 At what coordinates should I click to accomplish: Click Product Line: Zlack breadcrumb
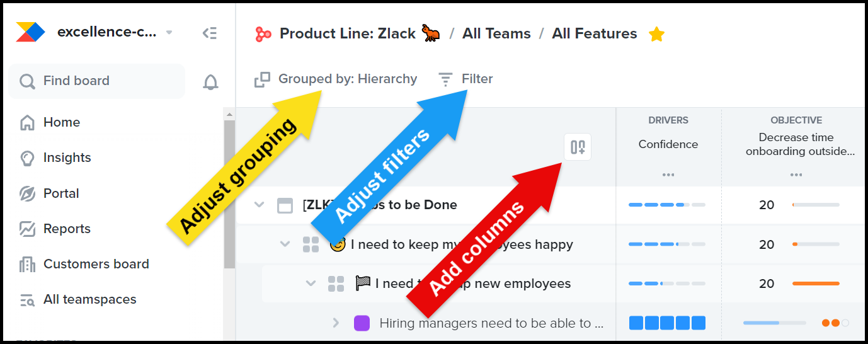(347, 34)
